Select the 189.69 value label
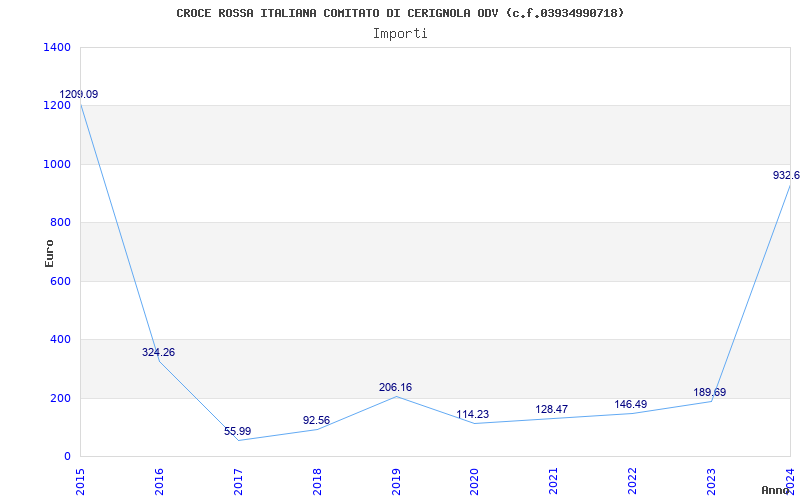Image resolution: width=800 pixels, height=500 pixels. coord(709,392)
